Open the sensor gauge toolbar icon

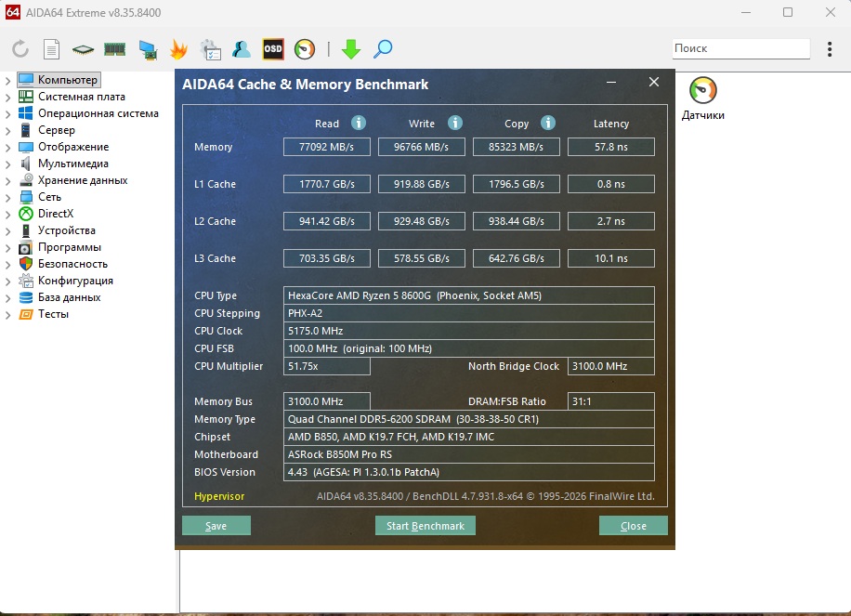tap(305, 49)
